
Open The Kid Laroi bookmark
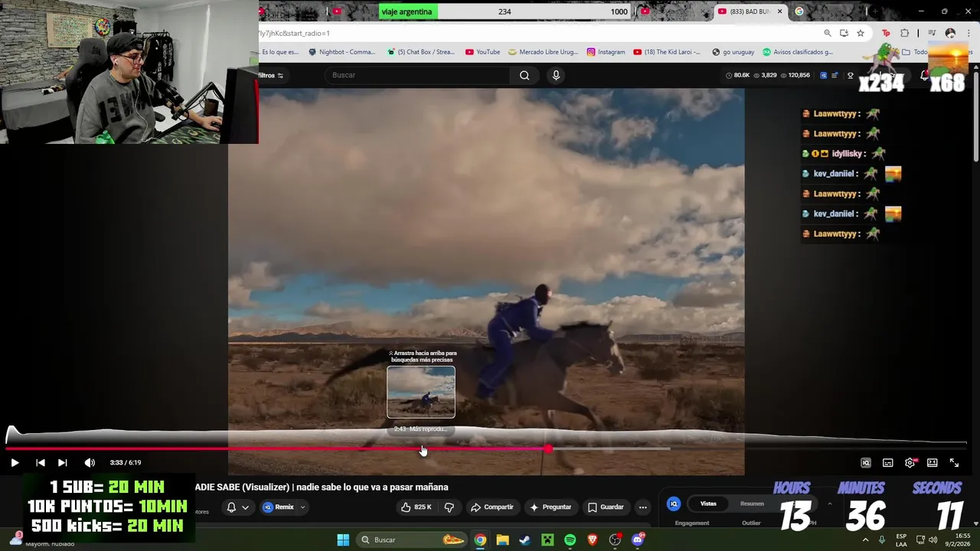coord(667,52)
